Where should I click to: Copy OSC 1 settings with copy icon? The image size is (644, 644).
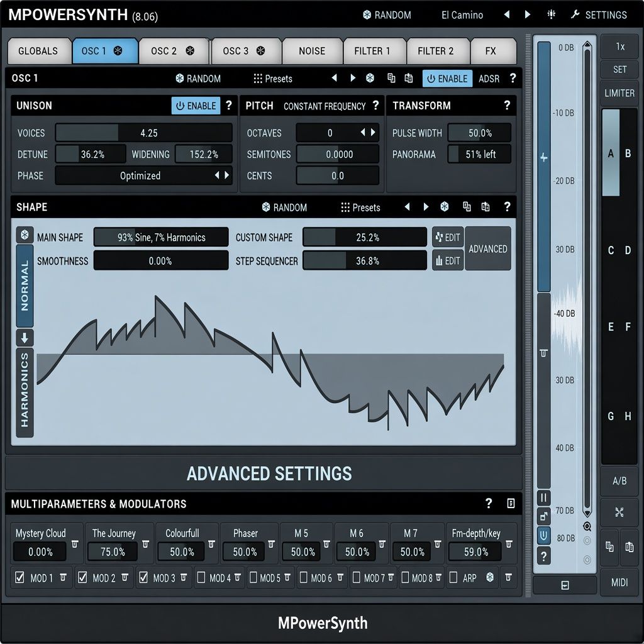pos(391,78)
